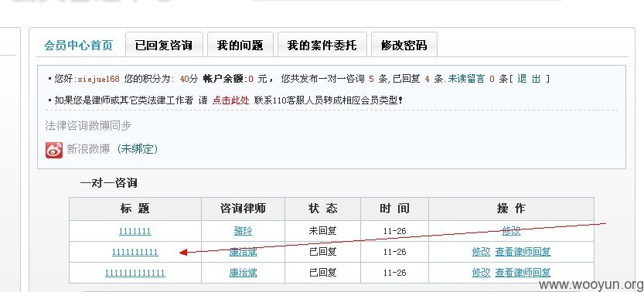Screen dimensions: 644x292
Task: Click the 11-26 date in the 1111111 row
Action: 394,231
